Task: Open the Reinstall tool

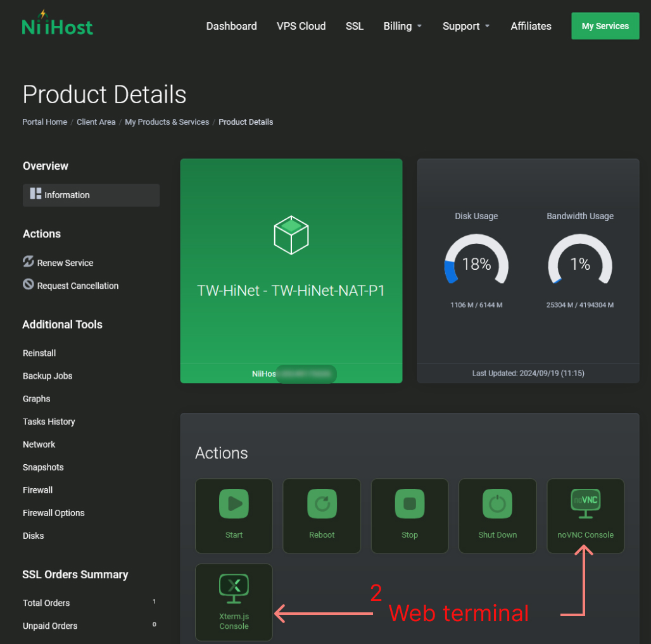Action: 39,353
